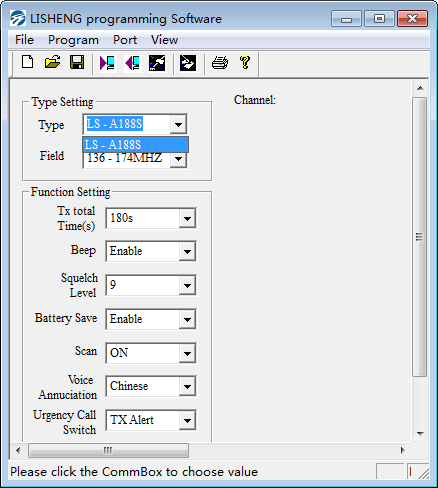This screenshot has width=438, height=488.
Task: Click the black connection toolbar icon
Action: pyautogui.click(x=157, y=63)
